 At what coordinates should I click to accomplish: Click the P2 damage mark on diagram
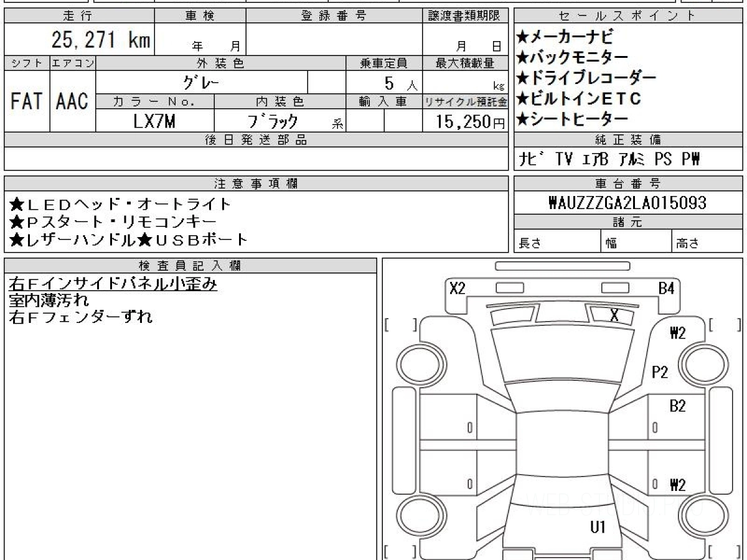[659, 372]
